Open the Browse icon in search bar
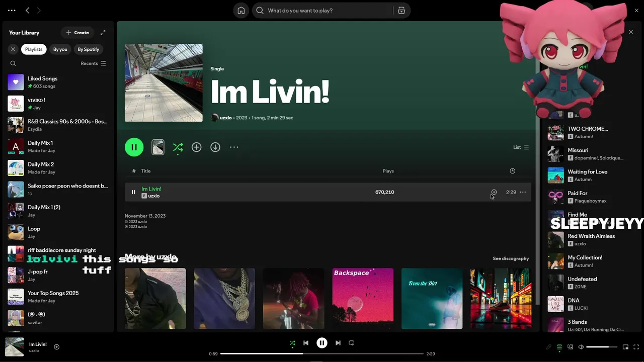 click(401, 11)
